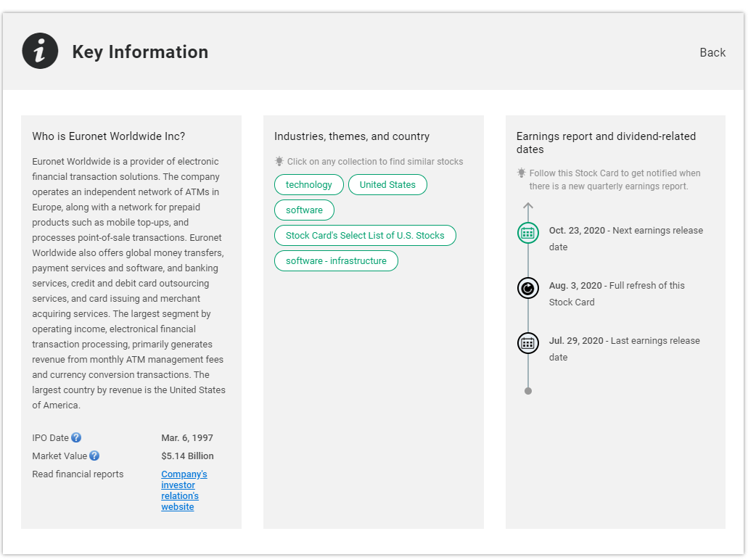Click the IPO Date label
This screenshot has height=560, width=748.
coord(50,438)
